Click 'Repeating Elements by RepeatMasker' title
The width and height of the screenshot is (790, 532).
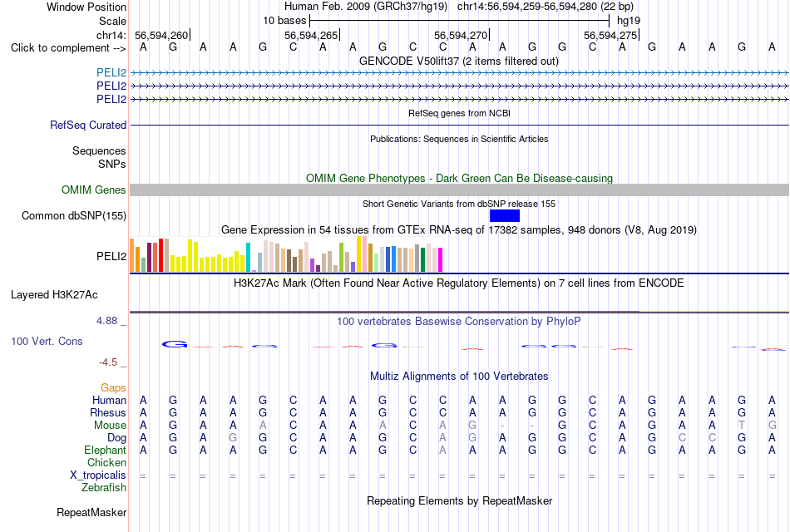click(x=460, y=501)
